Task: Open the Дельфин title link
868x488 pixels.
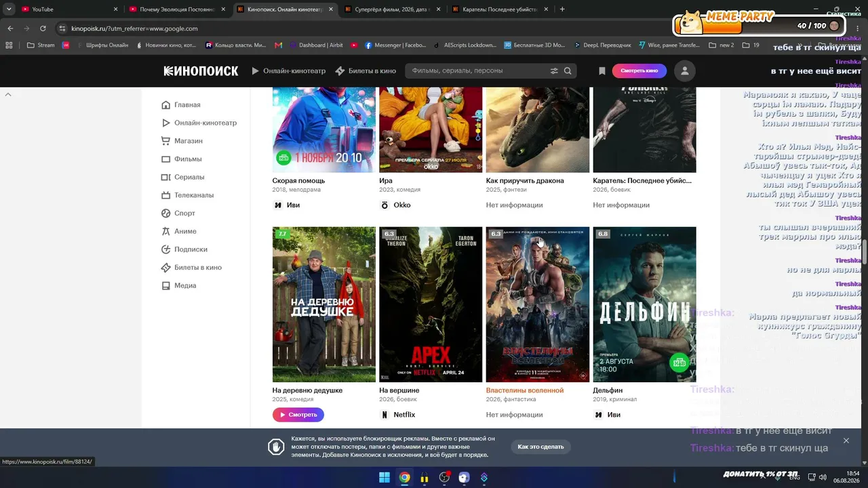Action: tap(608, 390)
